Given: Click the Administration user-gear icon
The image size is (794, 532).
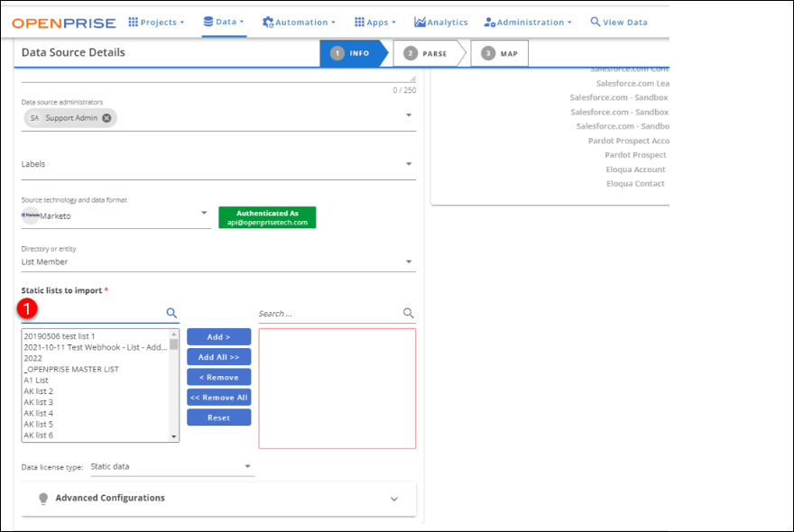Looking at the screenshot, I should pos(490,23).
